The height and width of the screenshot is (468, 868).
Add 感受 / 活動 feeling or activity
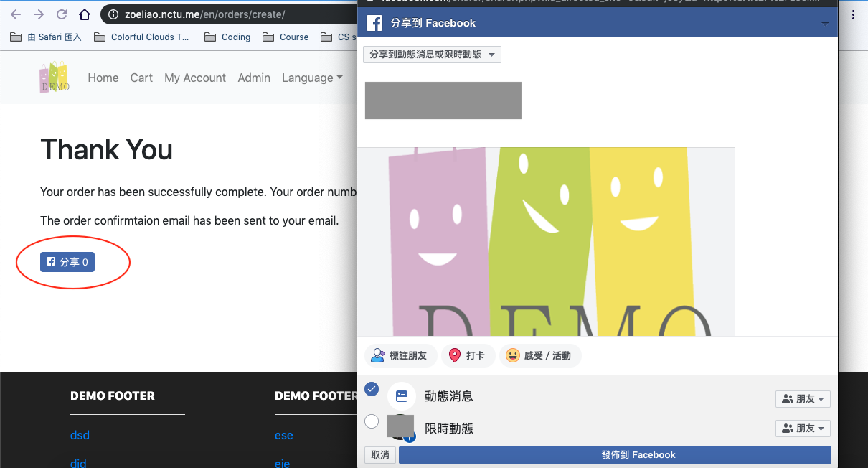[539, 355]
